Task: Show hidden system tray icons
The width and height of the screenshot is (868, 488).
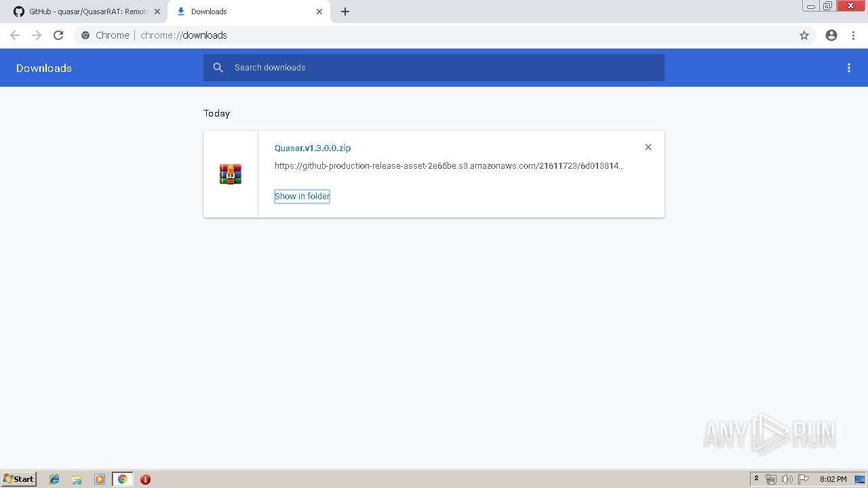Action: coord(756,479)
